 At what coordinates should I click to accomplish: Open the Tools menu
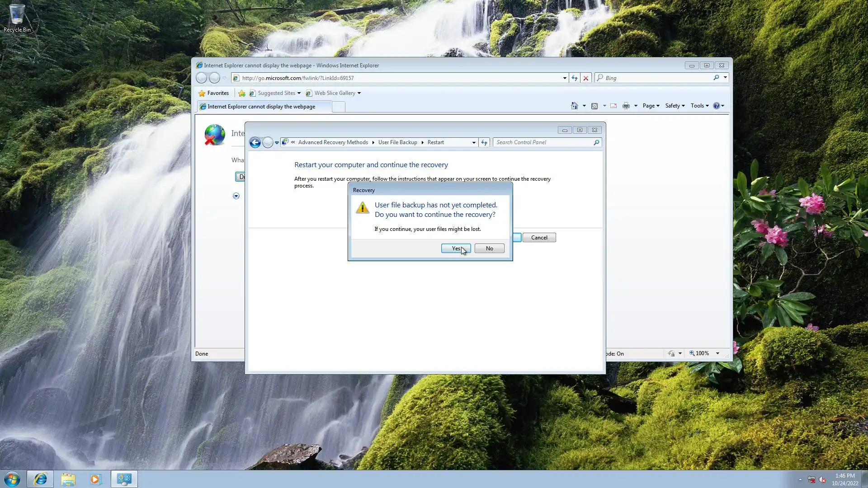pyautogui.click(x=699, y=106)
